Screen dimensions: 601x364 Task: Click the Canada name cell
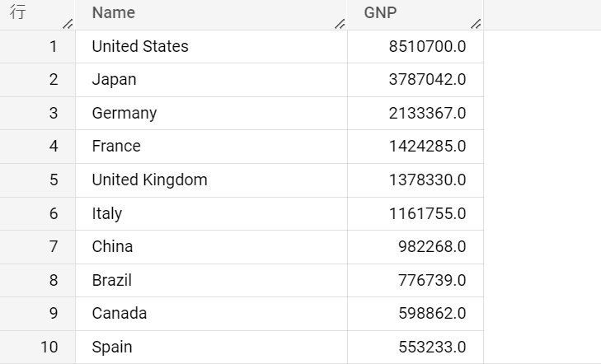(x=211, y=314)
